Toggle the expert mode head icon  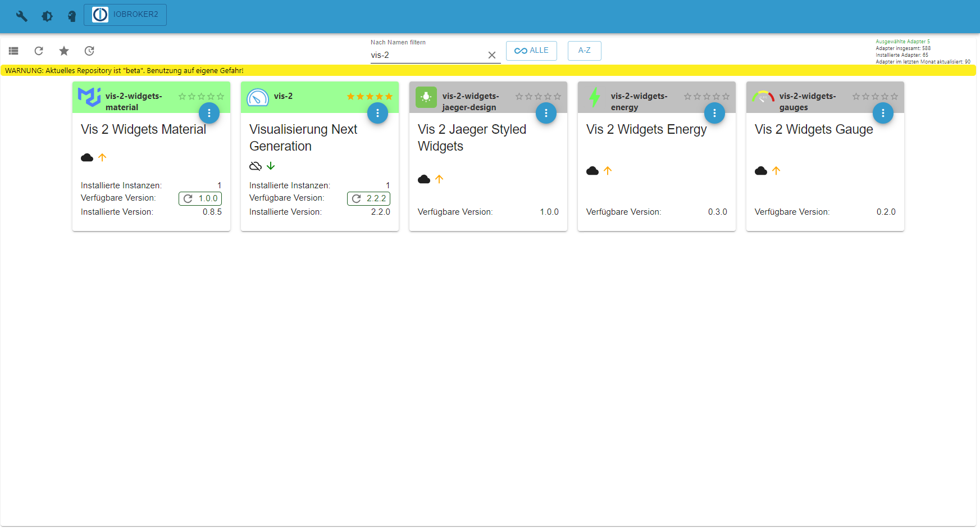click(x=72, y=16)
